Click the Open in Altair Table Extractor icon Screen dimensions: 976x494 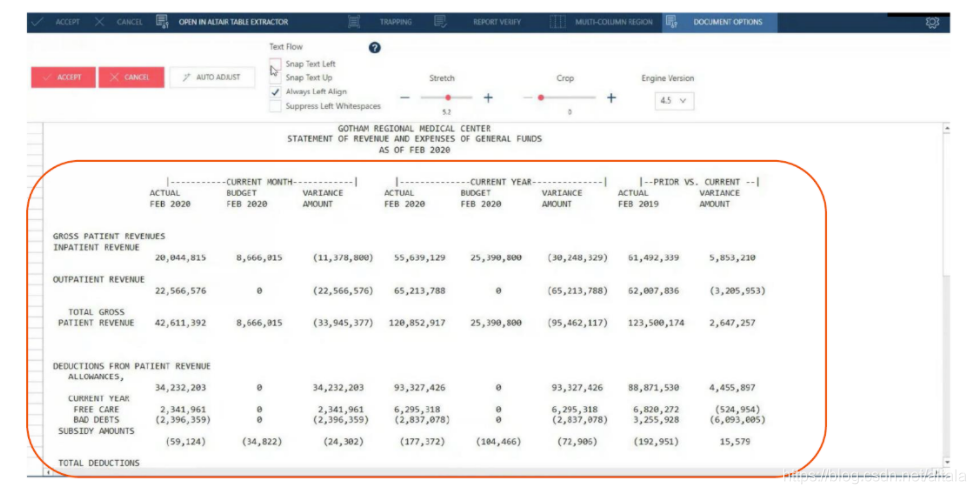point(162,22)
